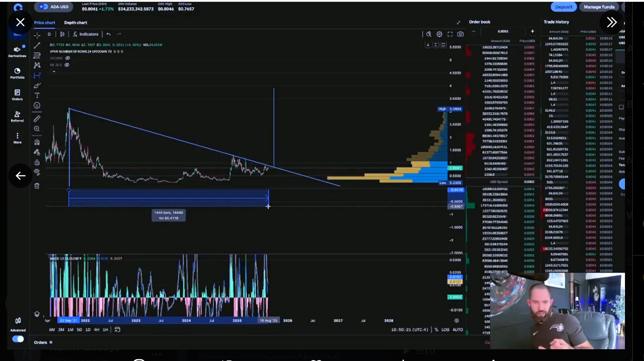Take a chart snapshot with the camera icon
Viewport: 644px width, 361px height.
pos(460,34)
